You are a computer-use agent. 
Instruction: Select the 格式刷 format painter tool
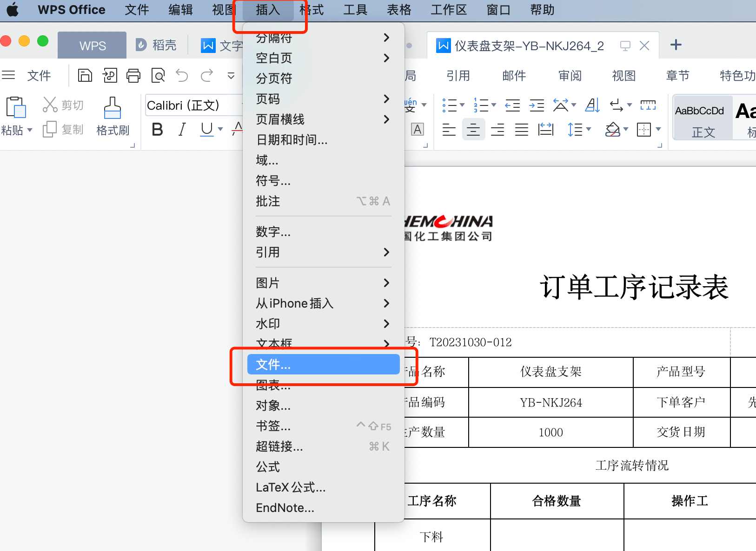point(112,116)
